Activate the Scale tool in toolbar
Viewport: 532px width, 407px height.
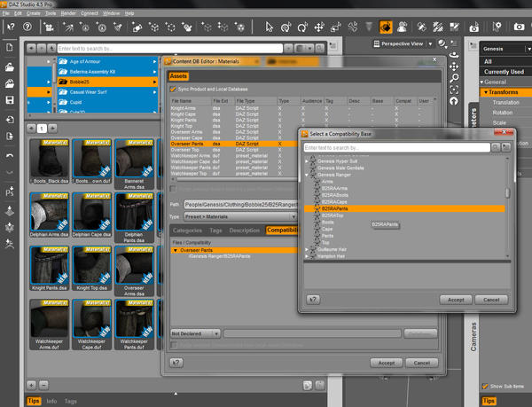335,27
